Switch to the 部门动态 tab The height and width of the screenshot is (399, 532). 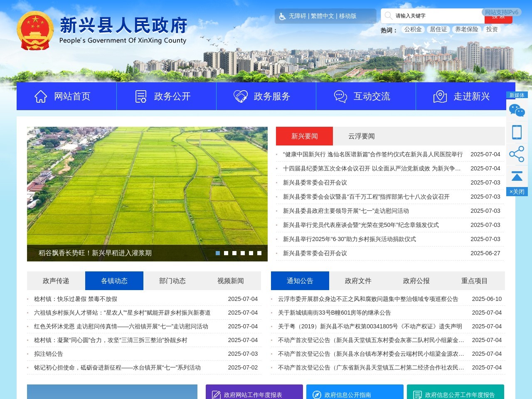[173, 281]
